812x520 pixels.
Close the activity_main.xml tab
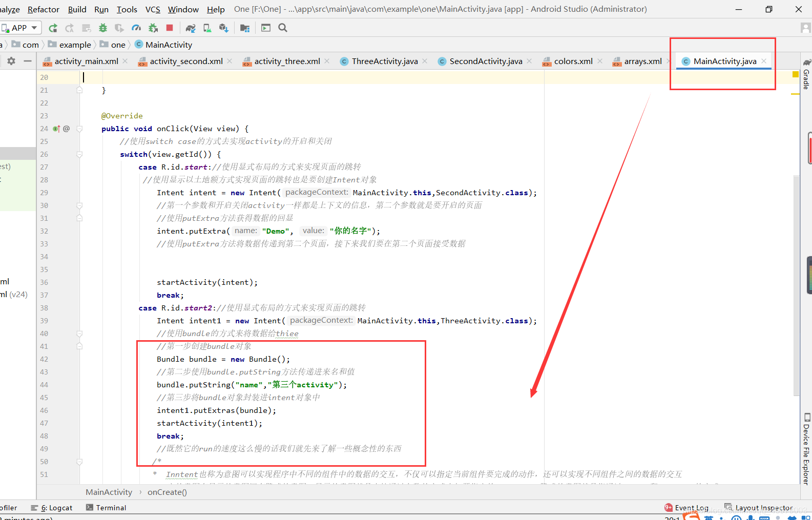pyautogui.click(x=125, y=61)
